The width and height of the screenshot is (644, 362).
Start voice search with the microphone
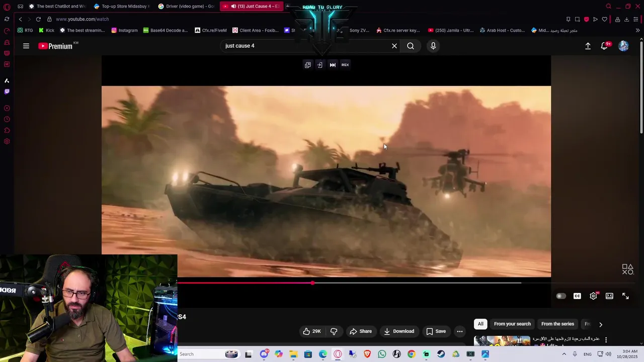click(x=433, y=46)
